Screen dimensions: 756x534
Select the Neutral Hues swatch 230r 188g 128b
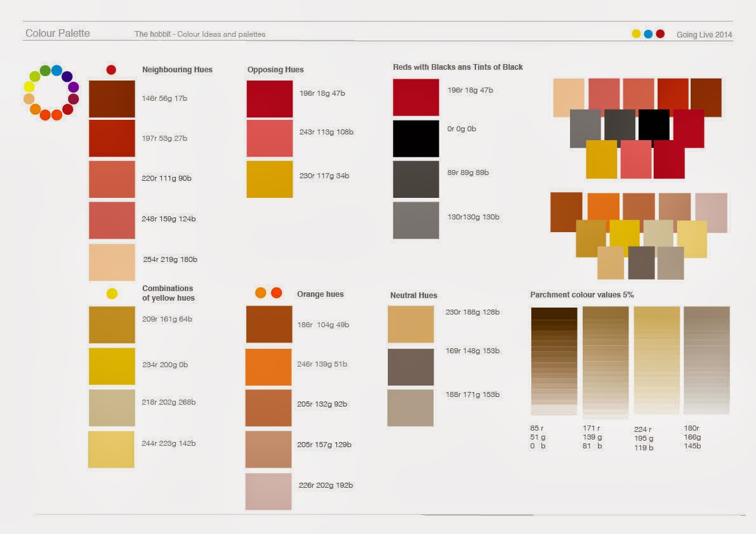pyautogui.click(x=410, y=323)
